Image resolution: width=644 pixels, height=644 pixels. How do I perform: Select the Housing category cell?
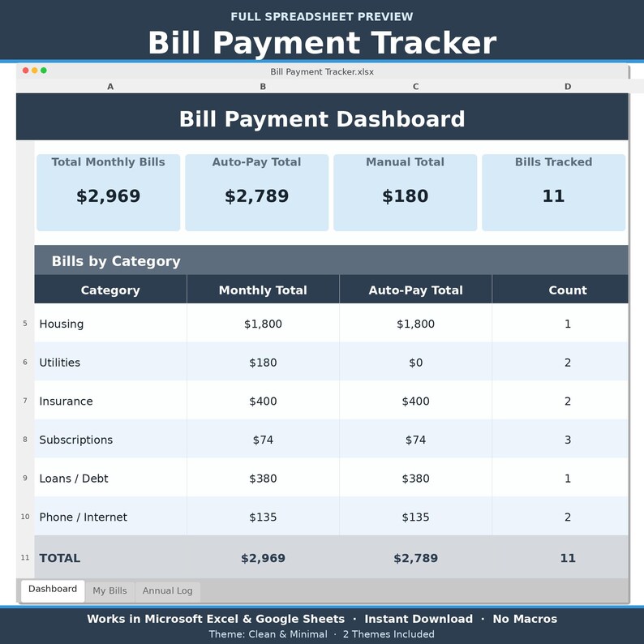point(110,324)
